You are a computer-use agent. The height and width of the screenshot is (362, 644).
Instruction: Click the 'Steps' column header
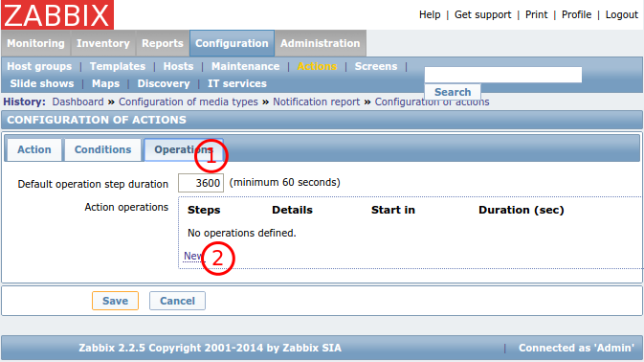pos(204,210)
